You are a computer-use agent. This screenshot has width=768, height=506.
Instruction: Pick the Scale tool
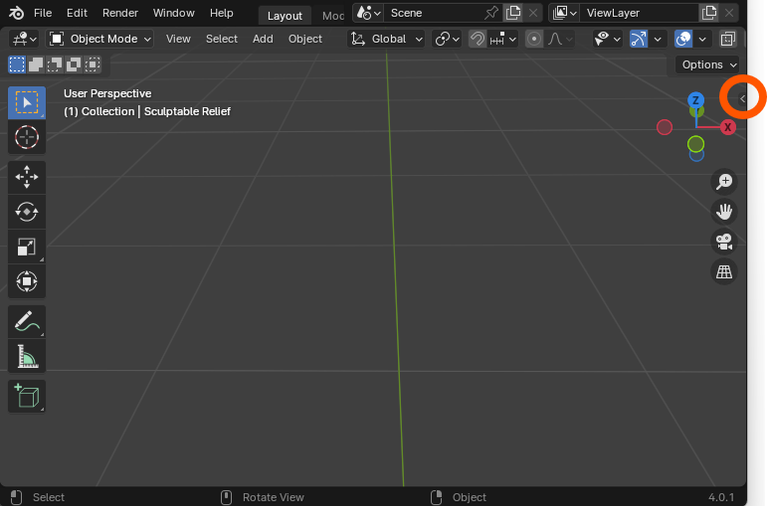(x=27, y=246)
